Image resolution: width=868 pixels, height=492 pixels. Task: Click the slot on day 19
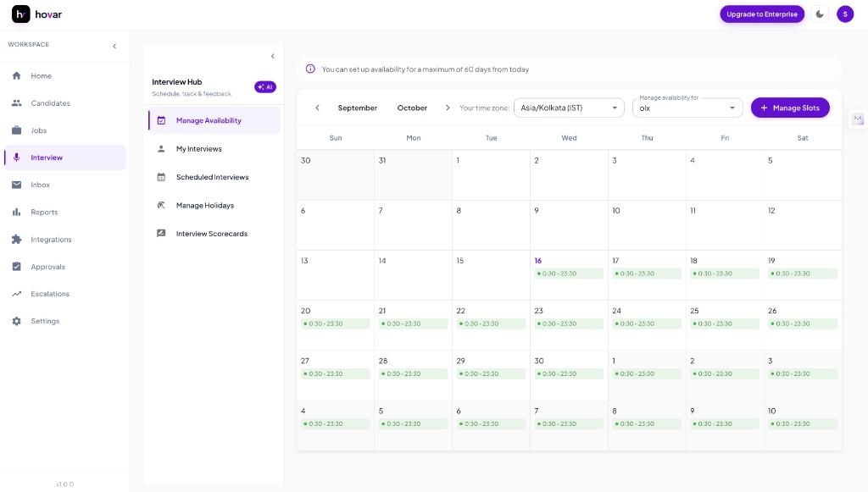pos(802,274)
